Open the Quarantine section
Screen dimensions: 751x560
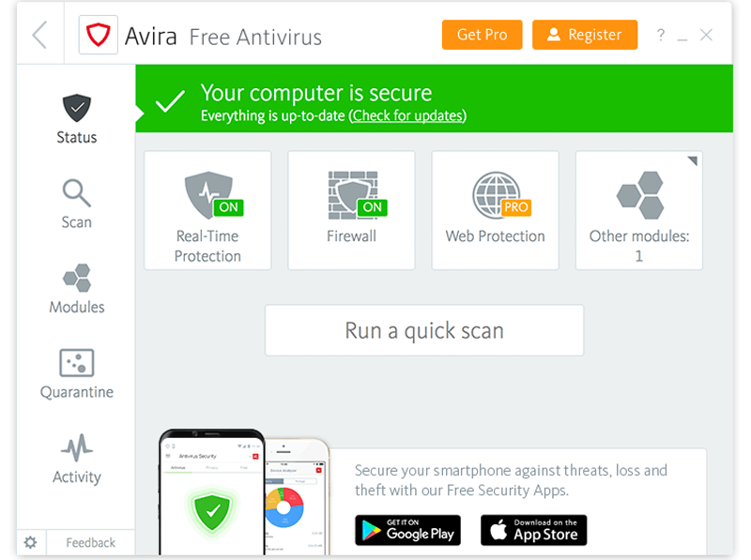click(x=77, y=374)
